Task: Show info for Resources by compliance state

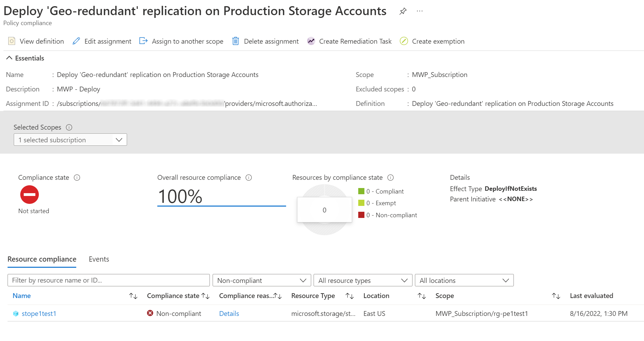Action: pos(391,178)
